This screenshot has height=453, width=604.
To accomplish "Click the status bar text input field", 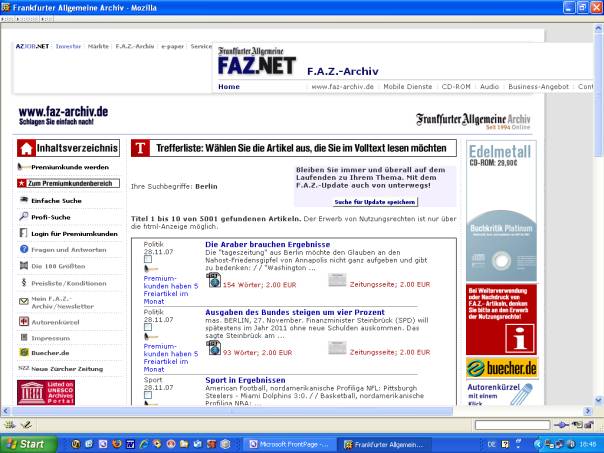I will click(512, 425).
